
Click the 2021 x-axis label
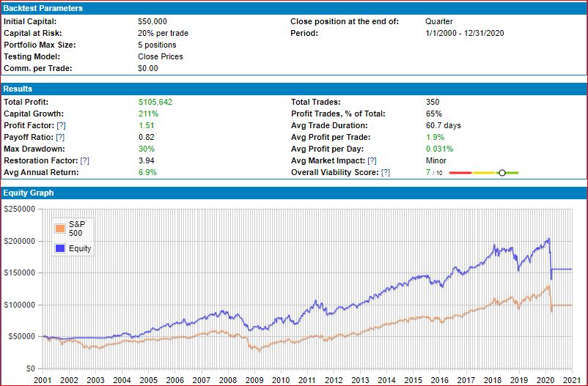pos(573,380)
